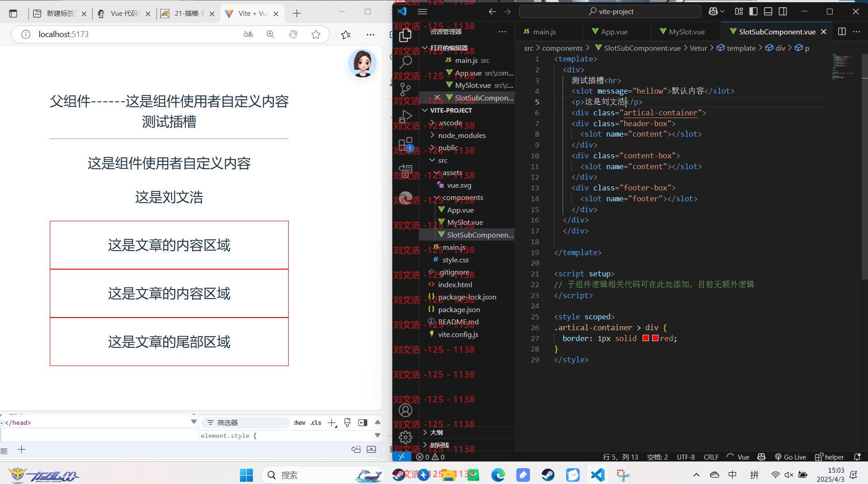
Task: Go back in VS Code navigation
Action: (492, 12)
